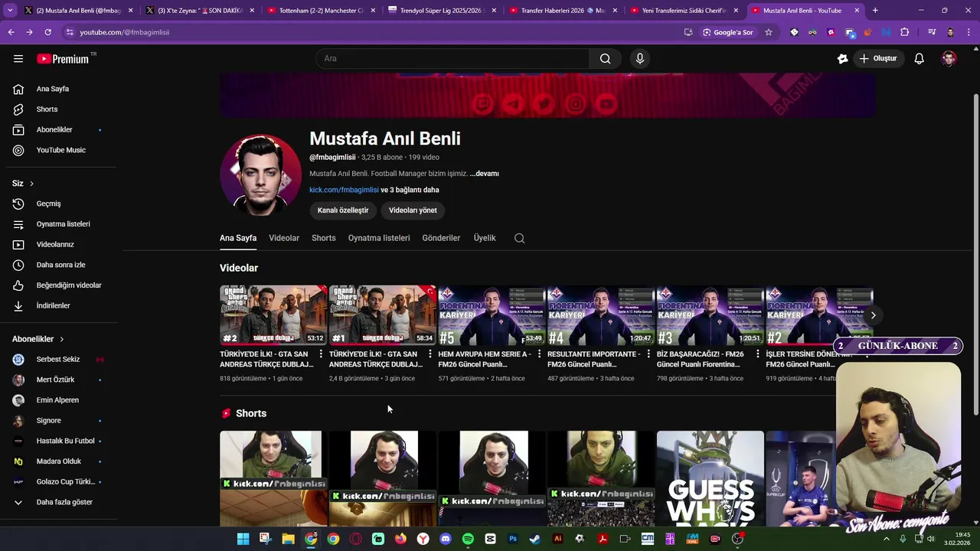Show hidden system tray icons
Screen dimensions: 980x551
(887, 539)
